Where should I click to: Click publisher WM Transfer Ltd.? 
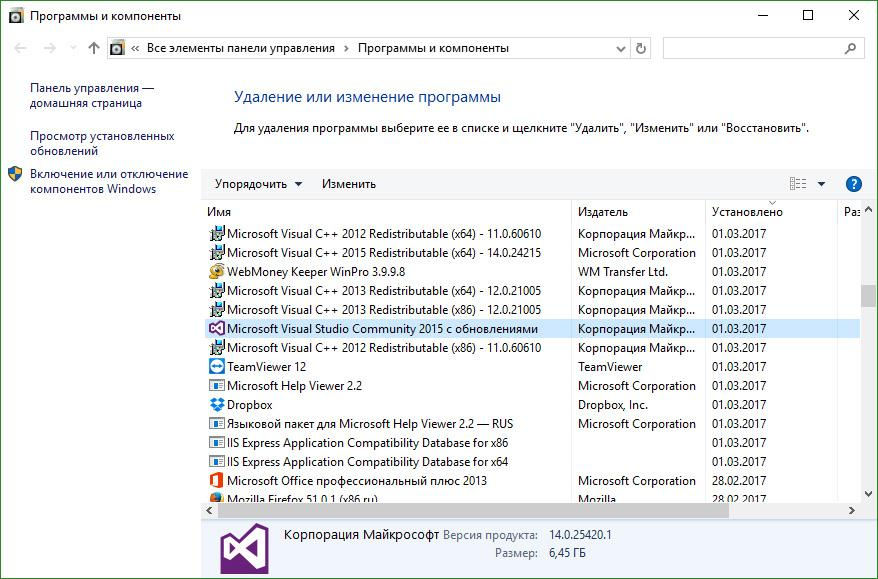pos(623,272)
